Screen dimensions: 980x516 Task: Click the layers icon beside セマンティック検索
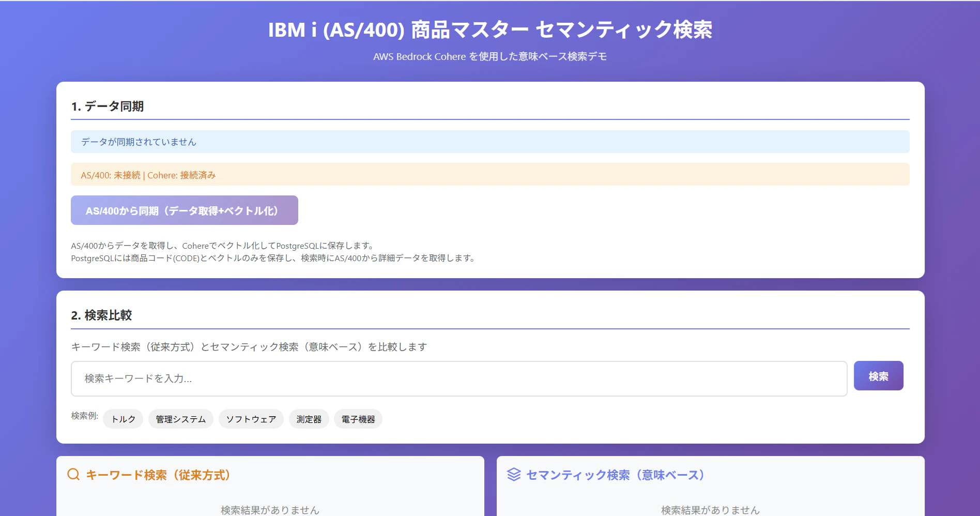514,474
